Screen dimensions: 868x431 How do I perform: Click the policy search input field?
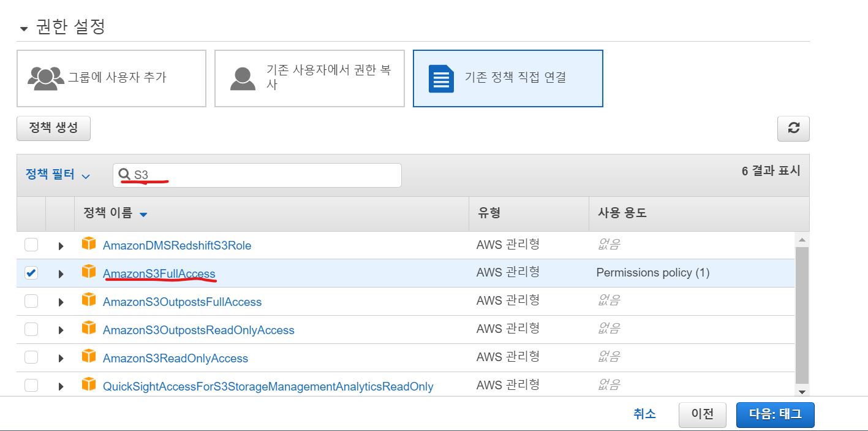(x=257, y=175)
